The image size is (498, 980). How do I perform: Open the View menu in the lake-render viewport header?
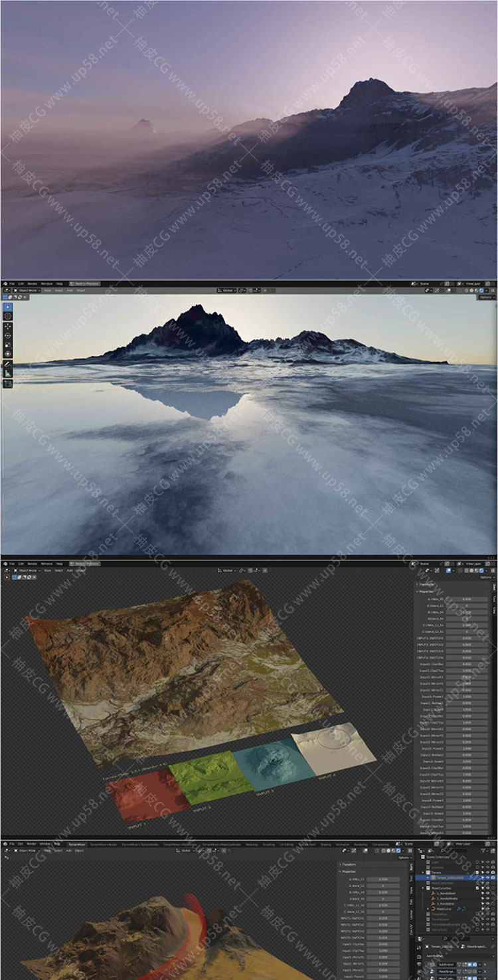(x=47, y=290)
